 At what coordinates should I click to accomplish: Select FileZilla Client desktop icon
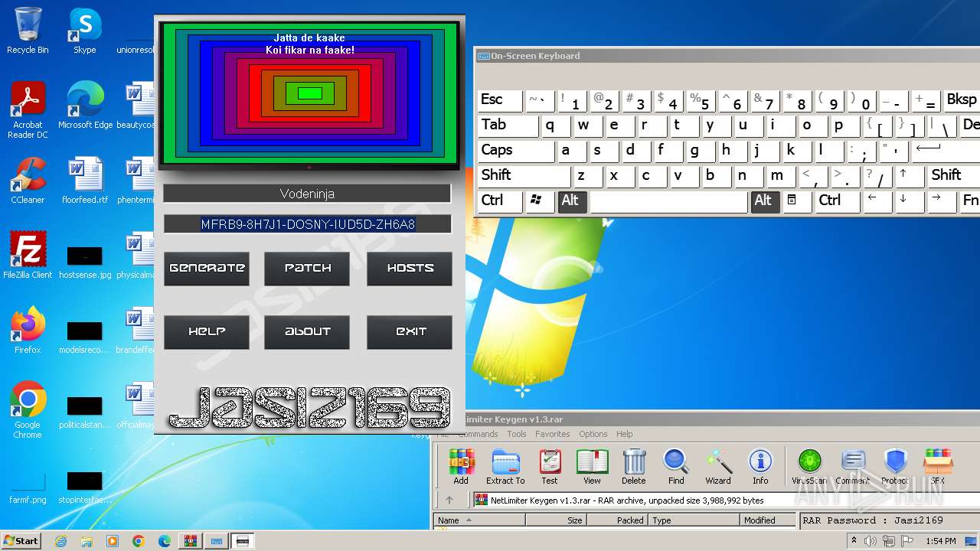coord(28,255)
